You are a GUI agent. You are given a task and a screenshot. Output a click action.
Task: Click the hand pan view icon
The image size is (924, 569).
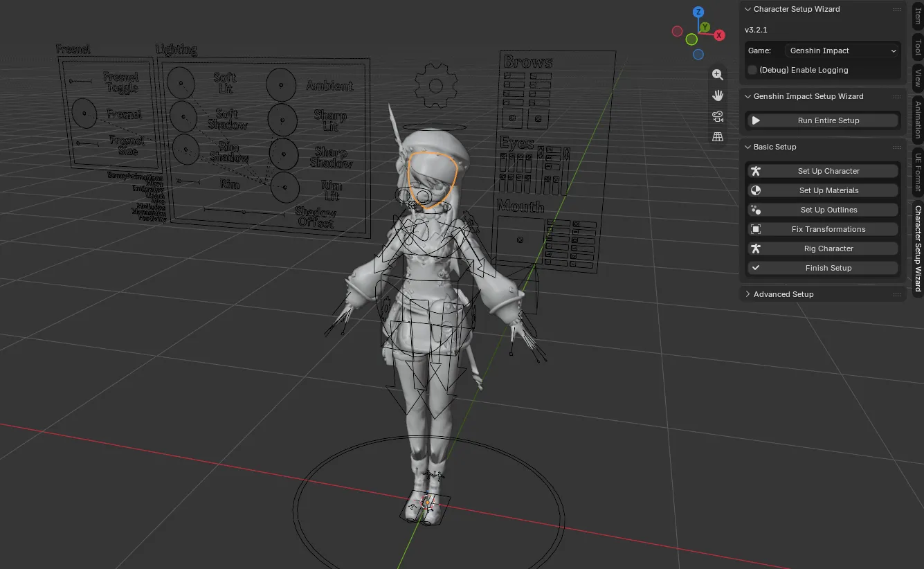point(718,96)
